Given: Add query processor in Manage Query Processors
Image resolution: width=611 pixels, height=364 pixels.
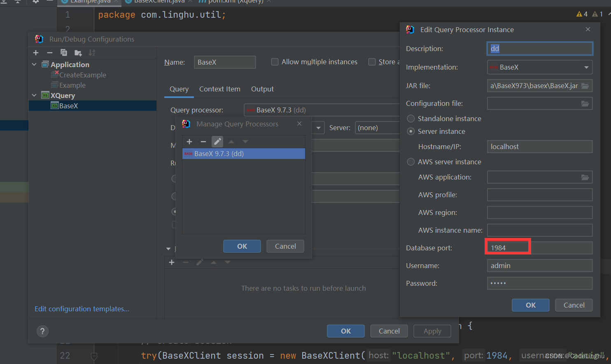Looking at the screenshot, I should (x=189, y=142).
